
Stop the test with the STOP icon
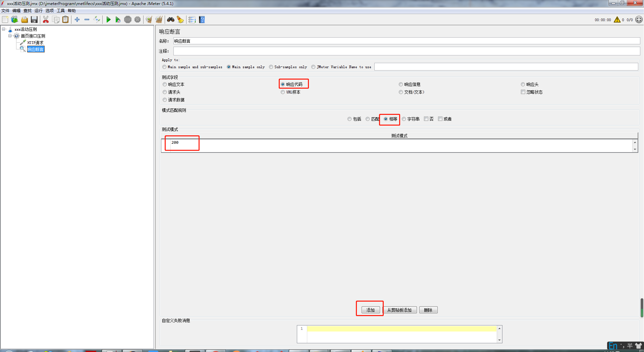coord(128,19)
